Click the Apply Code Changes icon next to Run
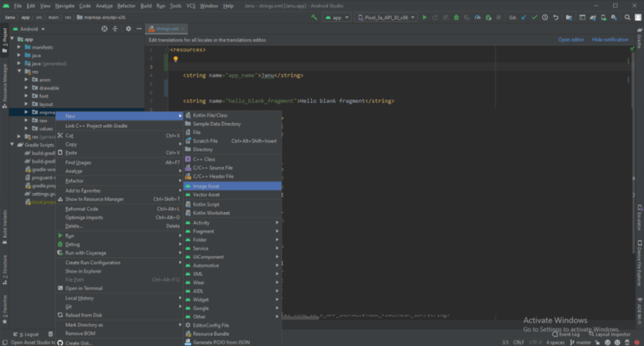The height and width of the screenshot is (346, 644). tap(446, 18)
